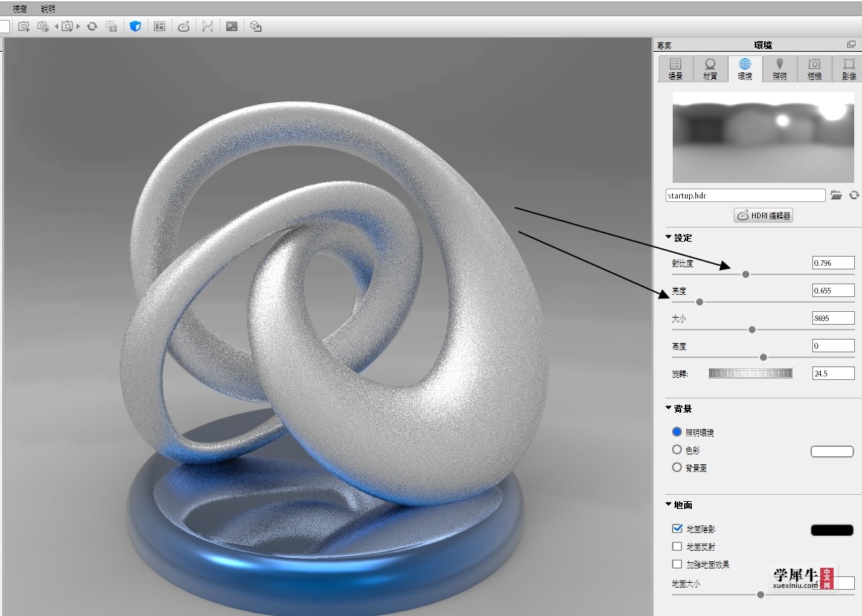The width and height of the screenshot is (862, 616).
Task: Click the startup.hdr file name field
Action: [746, 195]
